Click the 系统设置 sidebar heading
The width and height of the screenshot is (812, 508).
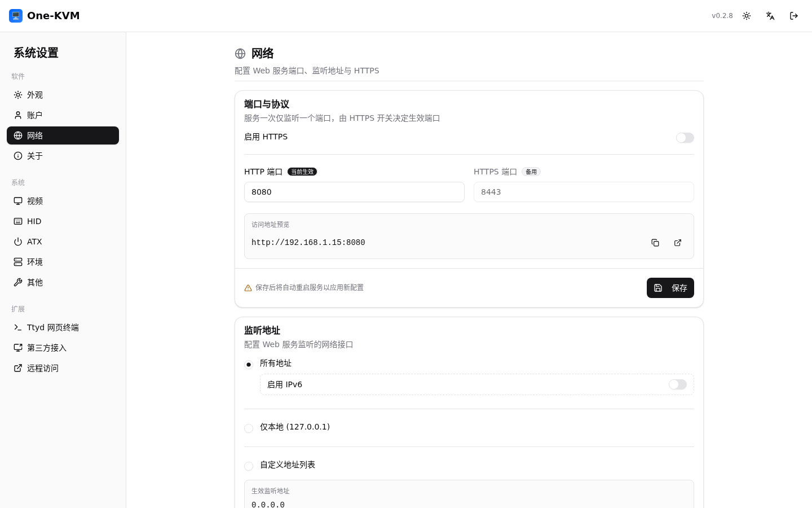click(36, 53)
